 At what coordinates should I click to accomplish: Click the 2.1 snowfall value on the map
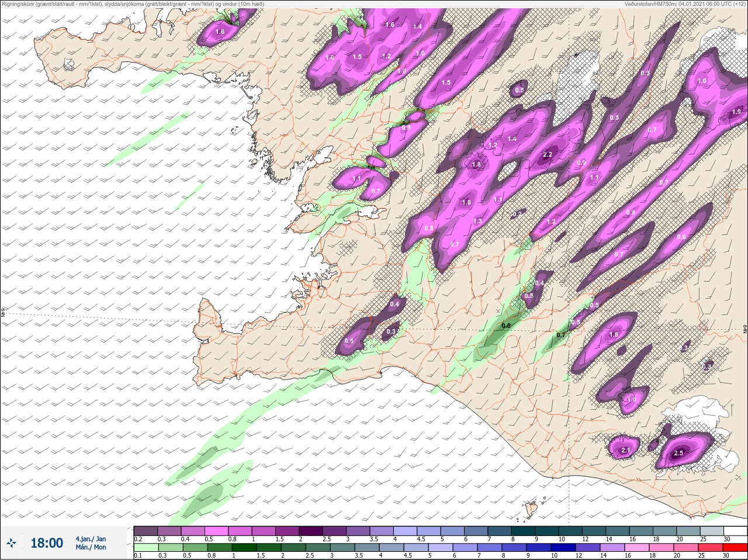625,450
